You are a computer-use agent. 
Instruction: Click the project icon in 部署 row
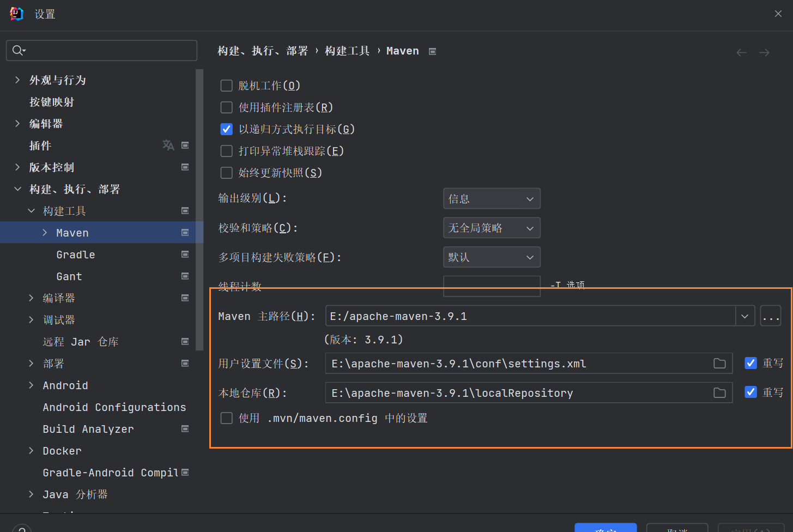point(185,363)
